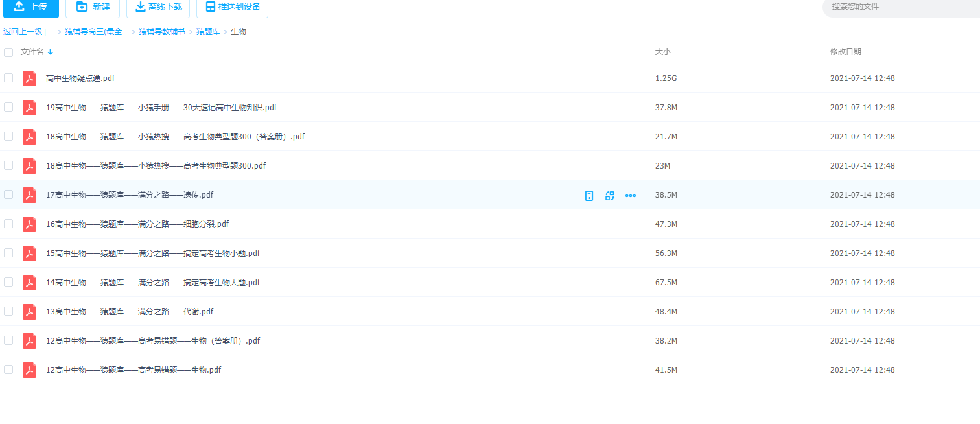Click the PDF icon of 细胞分裂.pdf
Viewport: 980px width, 424px height.
click(x=29, y=224)
